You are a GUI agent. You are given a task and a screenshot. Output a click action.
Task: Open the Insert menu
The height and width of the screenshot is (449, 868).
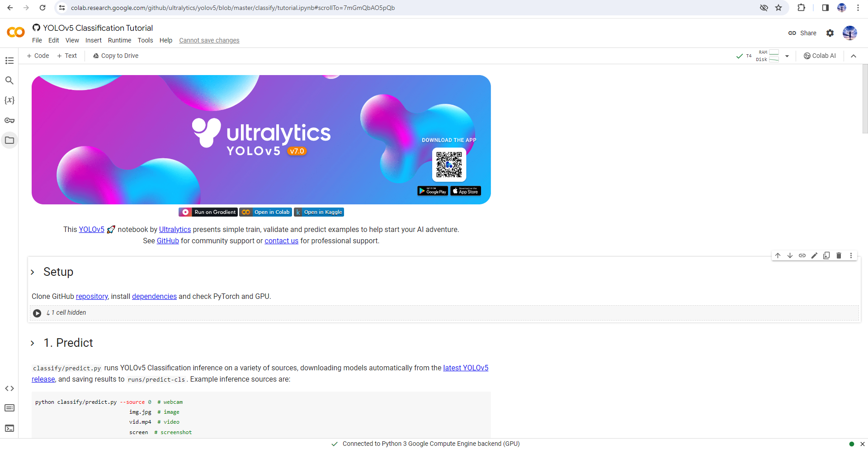click(94, 40)
